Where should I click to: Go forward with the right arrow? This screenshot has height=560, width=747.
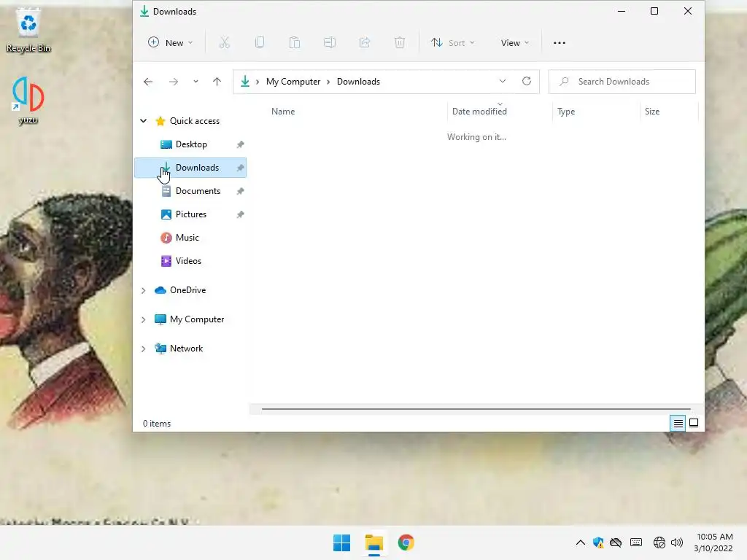point(174,82)
